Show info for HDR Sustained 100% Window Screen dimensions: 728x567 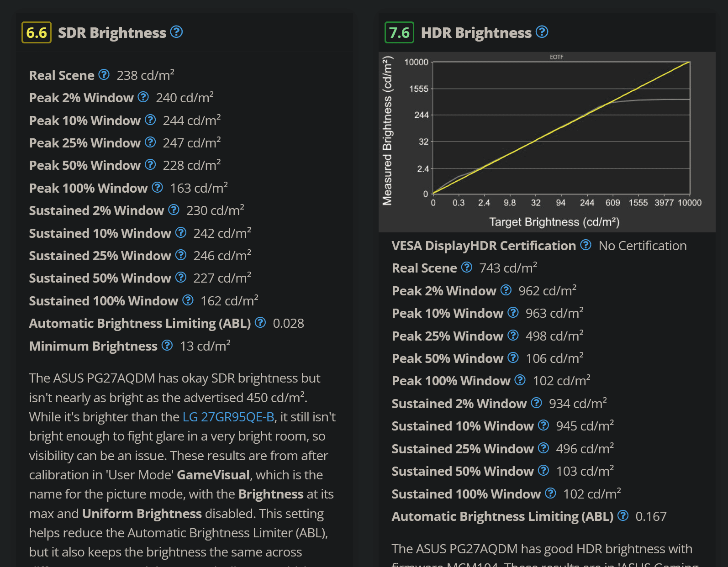coord(551,493)
